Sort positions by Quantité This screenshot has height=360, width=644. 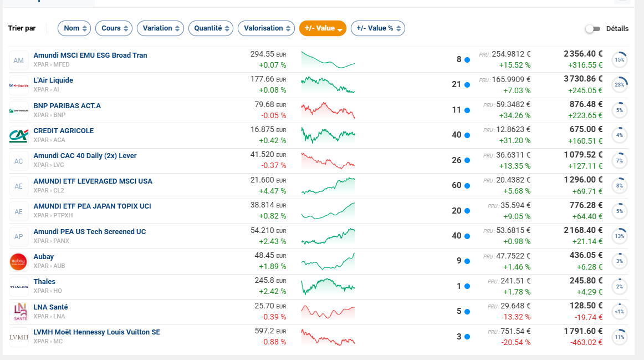[x=211, y=28]
